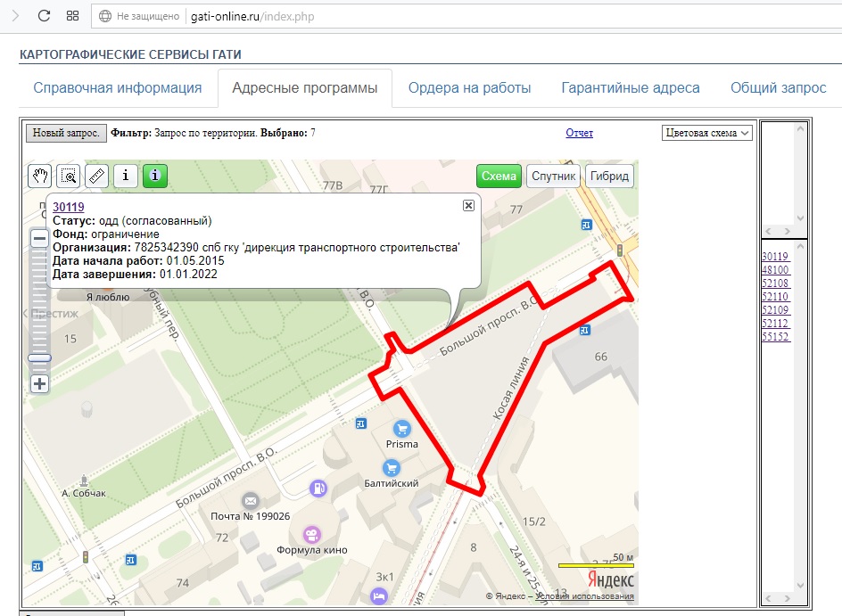Select order 48100 in the list
This screenshot has width=842, height=616.
tap(775, 269)
